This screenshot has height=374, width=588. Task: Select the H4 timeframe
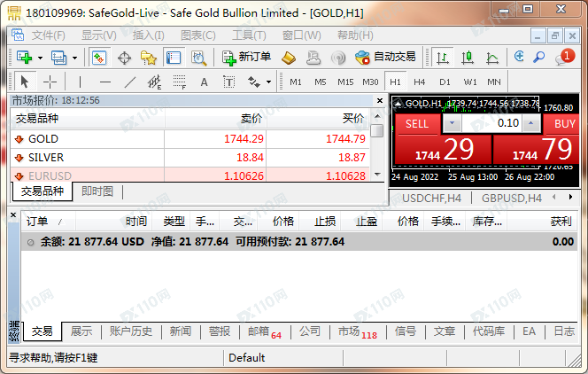[x=419, y=82]
